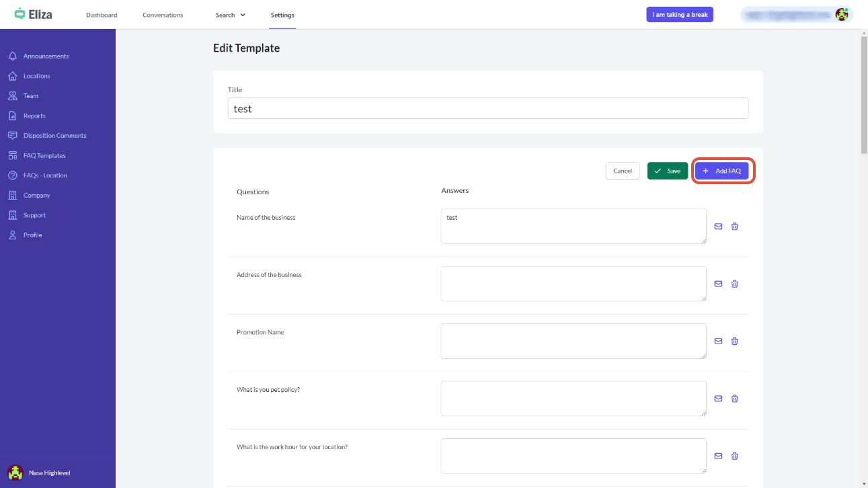Viewport: 868px width, 488px height.
Task: Click the envelope icon beside pet policy question
Action: [718, 399]
